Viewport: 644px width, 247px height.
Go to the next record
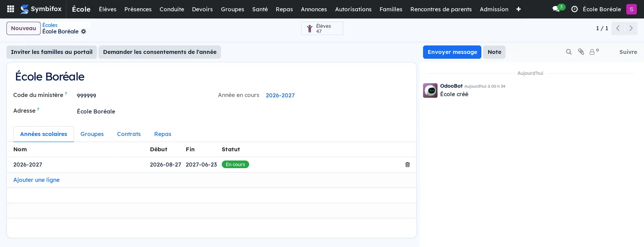[631, 28]
